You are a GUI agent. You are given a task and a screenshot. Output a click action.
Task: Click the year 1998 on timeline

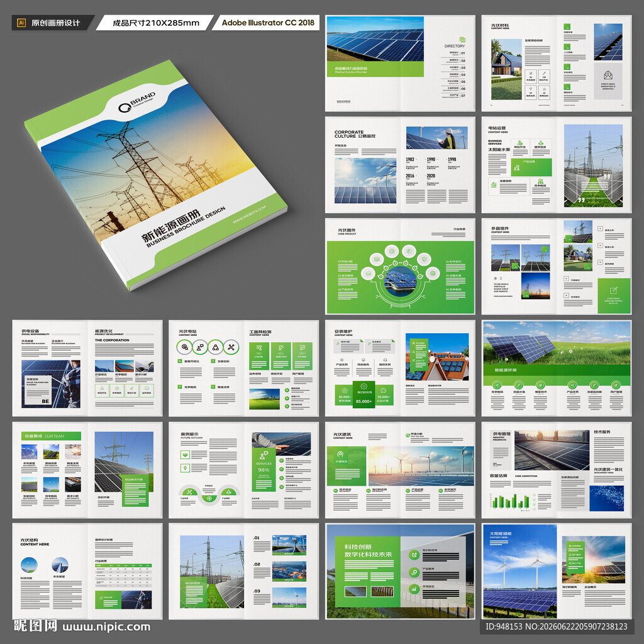(x=452, y=159)
